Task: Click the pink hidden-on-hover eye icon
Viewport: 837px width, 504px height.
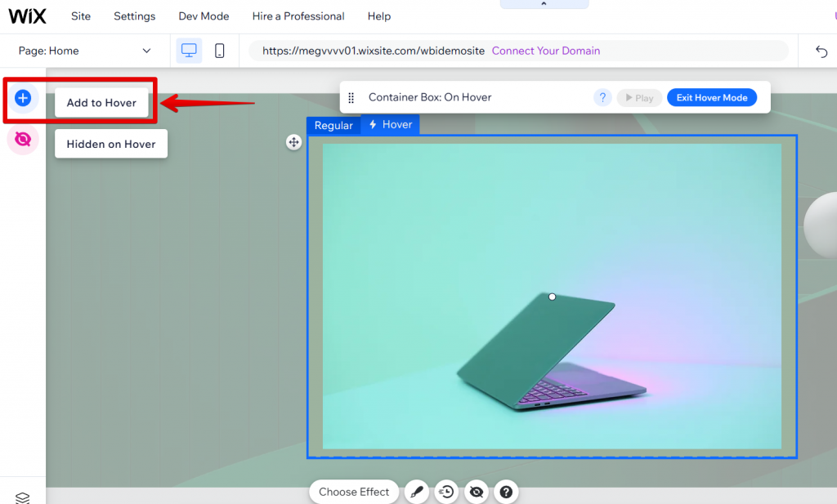Action: point(23,139)
